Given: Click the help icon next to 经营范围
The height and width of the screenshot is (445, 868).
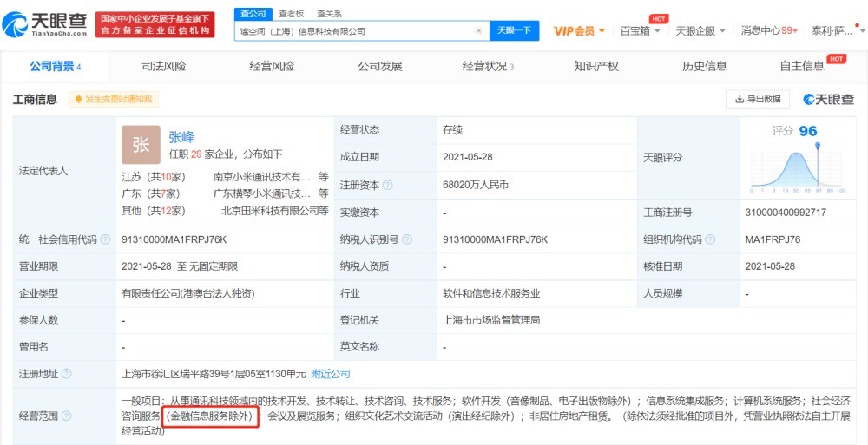Looking at the screenshot, I should click(x=67, y=416).
